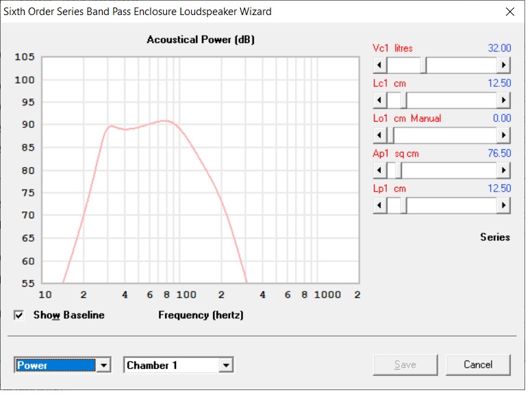Click the left arrow of the Vc1 litres slider
Viewport: 532px width, 397px height.
tap(380, 65)
